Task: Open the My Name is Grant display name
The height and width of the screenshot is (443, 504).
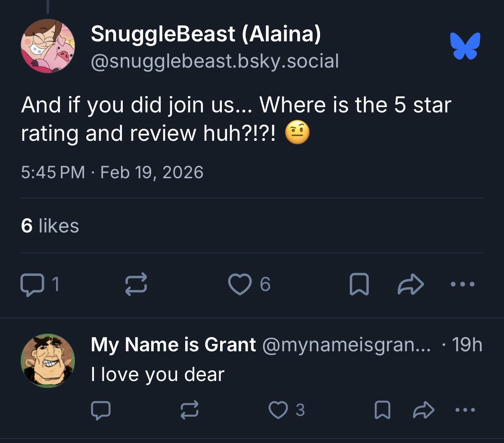Action: [x=173, y=345]
